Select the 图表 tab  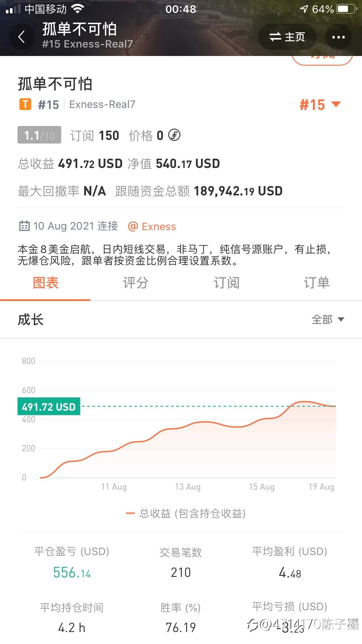pyautogui.click(x=45, y=283)
